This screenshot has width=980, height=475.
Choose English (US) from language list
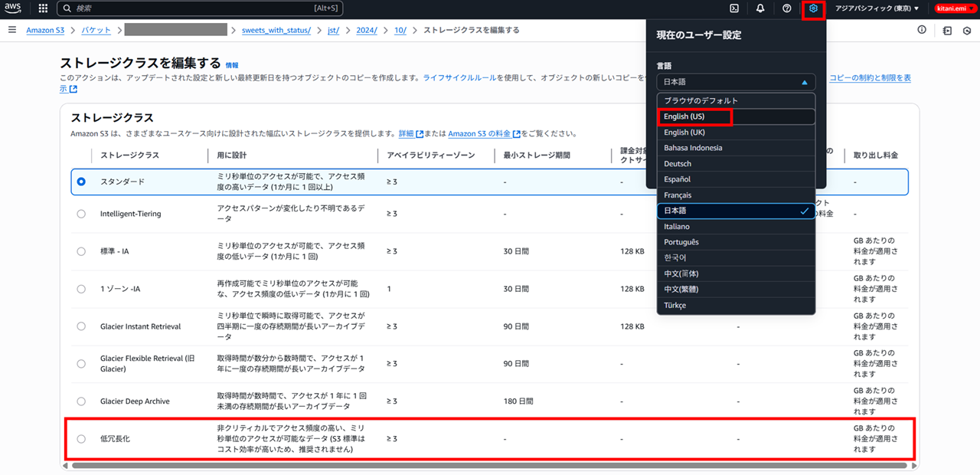coord(736,116)
